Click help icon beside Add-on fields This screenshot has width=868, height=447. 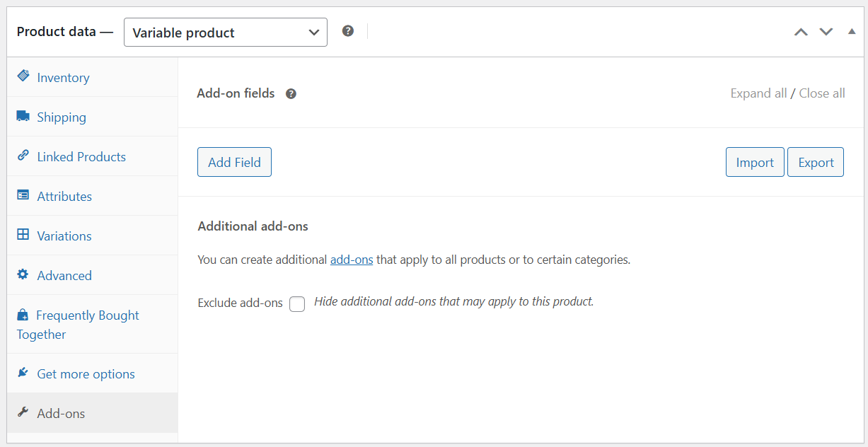pyautogui.click(x=291, y=93)
